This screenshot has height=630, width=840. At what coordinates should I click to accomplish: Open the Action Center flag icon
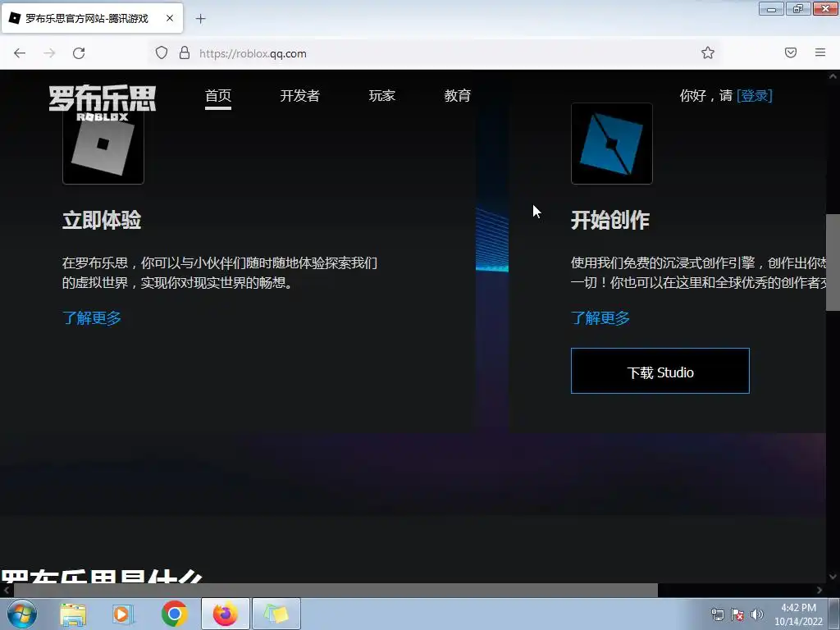coord(737,614)
